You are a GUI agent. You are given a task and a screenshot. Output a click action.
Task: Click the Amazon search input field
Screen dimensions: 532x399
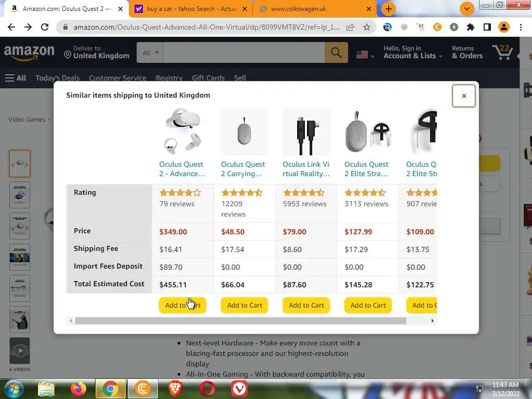[x=244, y=52]
